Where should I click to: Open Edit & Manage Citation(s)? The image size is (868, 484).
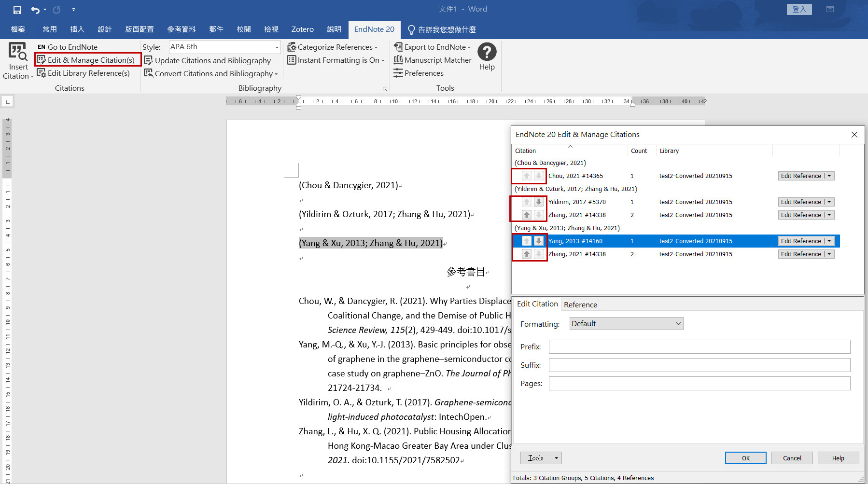coord(86,60)
